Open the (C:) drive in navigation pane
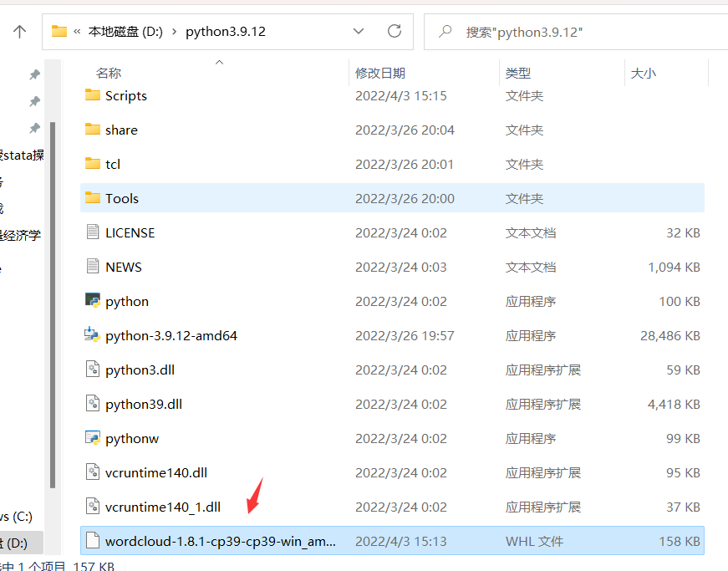Image resolution: width=728 pixels, height=571 pixels. [16, 516]
